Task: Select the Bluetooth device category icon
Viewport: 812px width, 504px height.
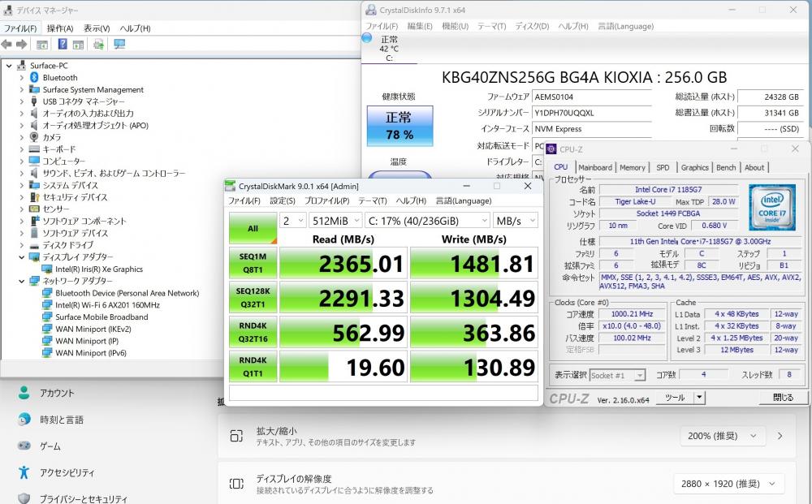Action: click(x=34, y=77)
